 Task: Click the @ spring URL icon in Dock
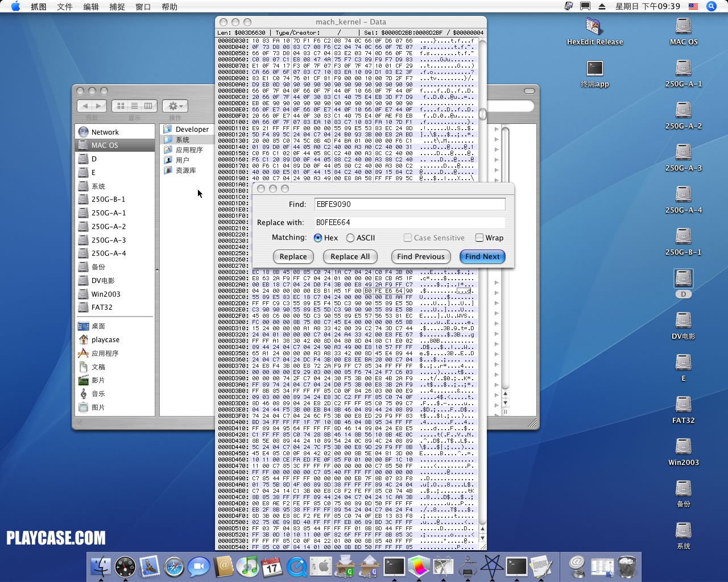pyautogui.click(x=577, y=566)
